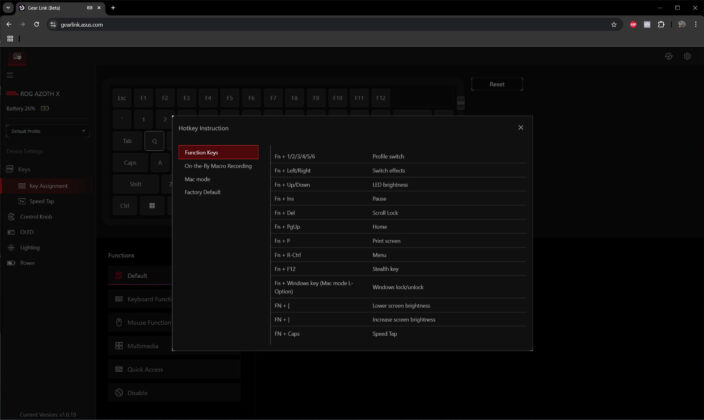The height and width of the screenshot is (420, 704).
Task: Choose the Default function category
Action: pos(140,275)
